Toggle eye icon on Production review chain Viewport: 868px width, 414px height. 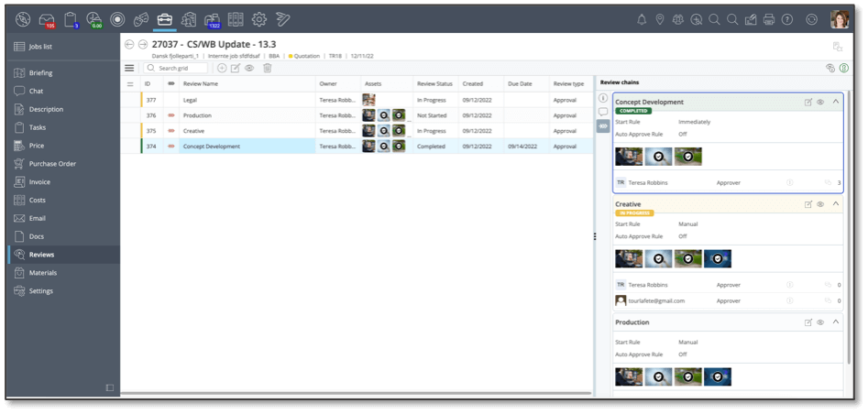pyautogui.click(x=820, y=322)
